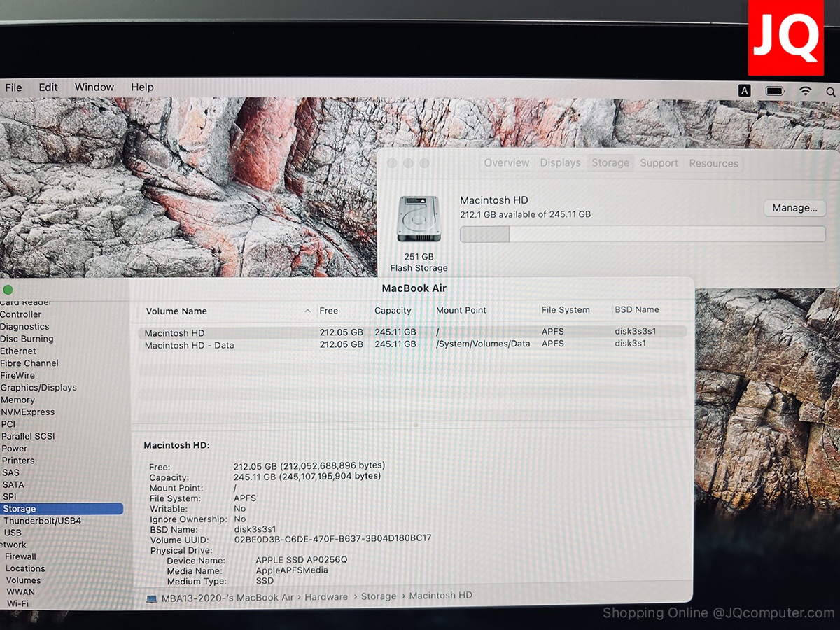840x630 pixels.
Task: Click the Volume UUID value text
Action: pyautogui.click(x=332, y=539)
